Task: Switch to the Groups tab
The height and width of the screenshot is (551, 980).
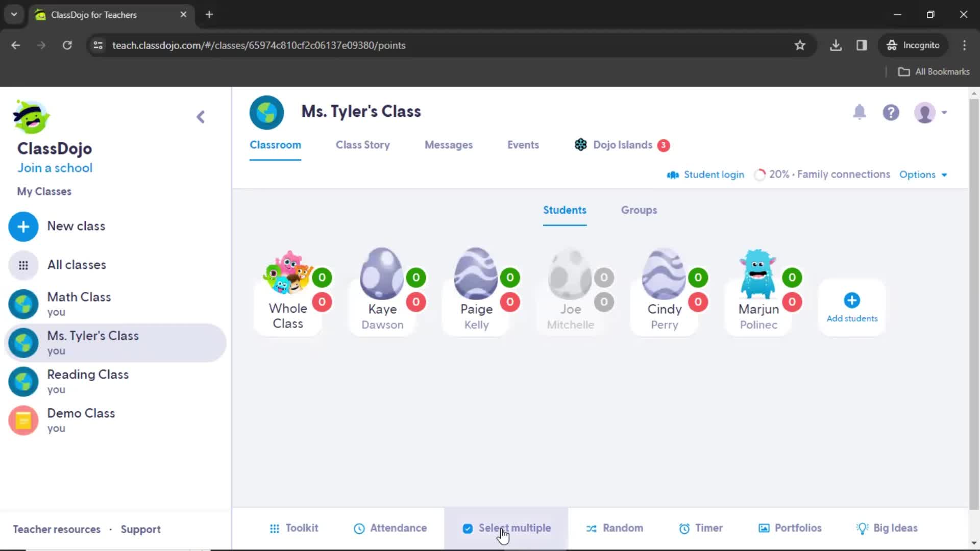Action: 639,210
